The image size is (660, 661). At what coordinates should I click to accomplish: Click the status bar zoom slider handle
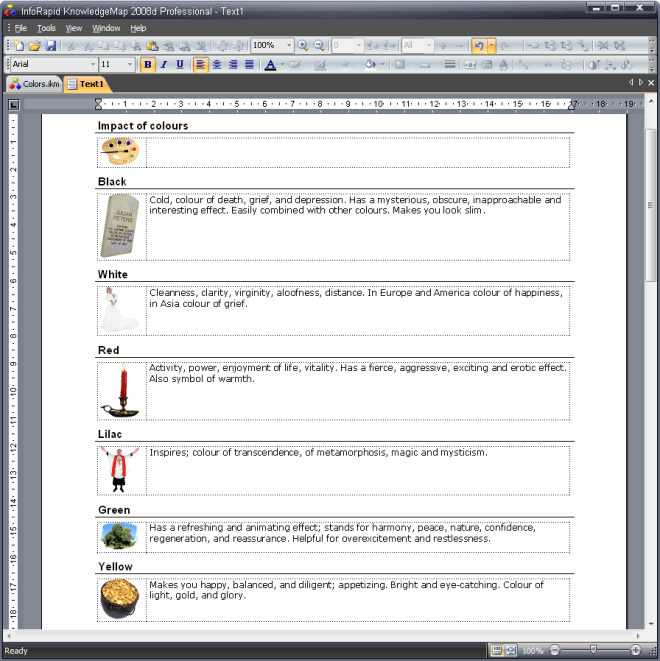coord(593,650)
